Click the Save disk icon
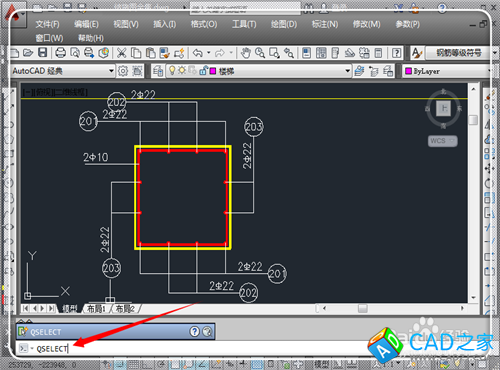 (x=42, y=53)
